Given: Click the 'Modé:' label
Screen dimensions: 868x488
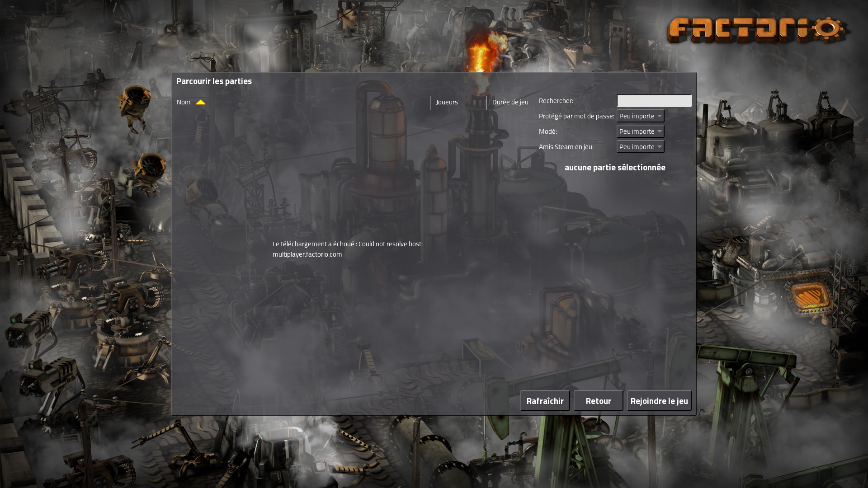Looking at the screenshot, I should (548, 131).
